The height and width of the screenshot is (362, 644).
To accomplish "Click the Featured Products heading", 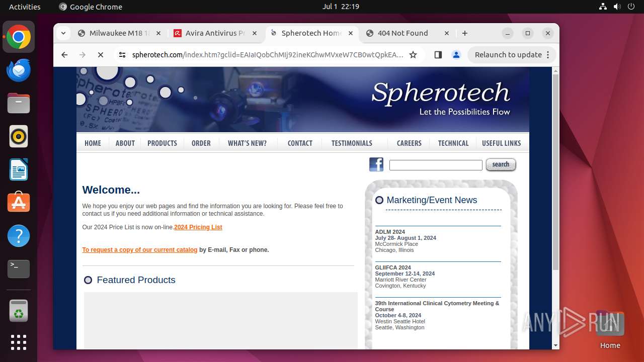I will click(136, 280).
